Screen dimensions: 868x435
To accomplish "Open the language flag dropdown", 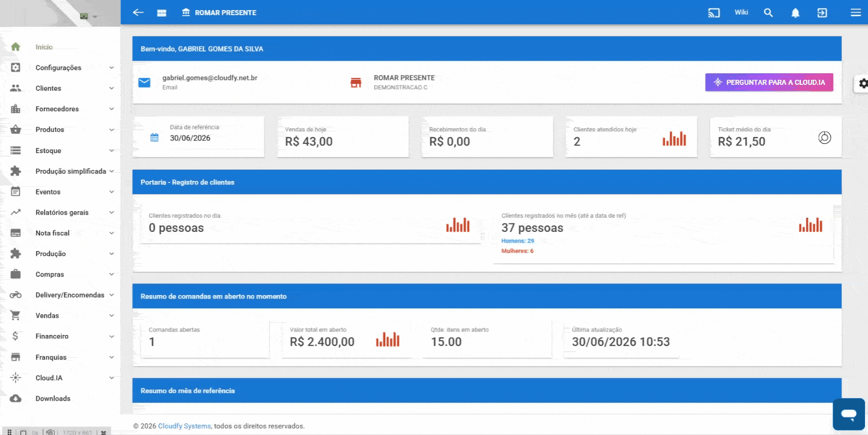I will (x=88, y=16).
